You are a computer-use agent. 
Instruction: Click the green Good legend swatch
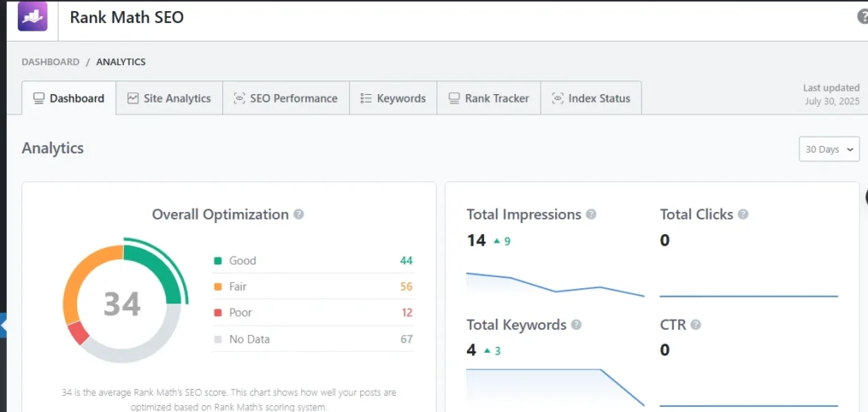pos(218,261)
